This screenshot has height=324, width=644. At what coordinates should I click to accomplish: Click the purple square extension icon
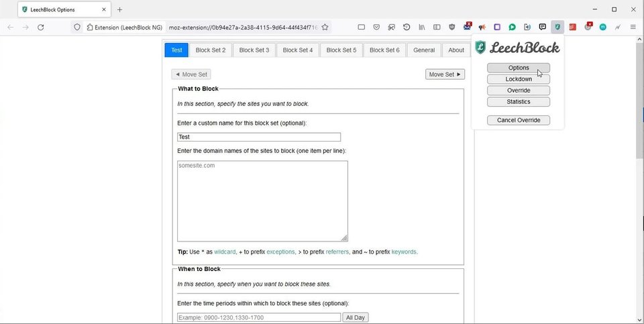coord(497,27)
